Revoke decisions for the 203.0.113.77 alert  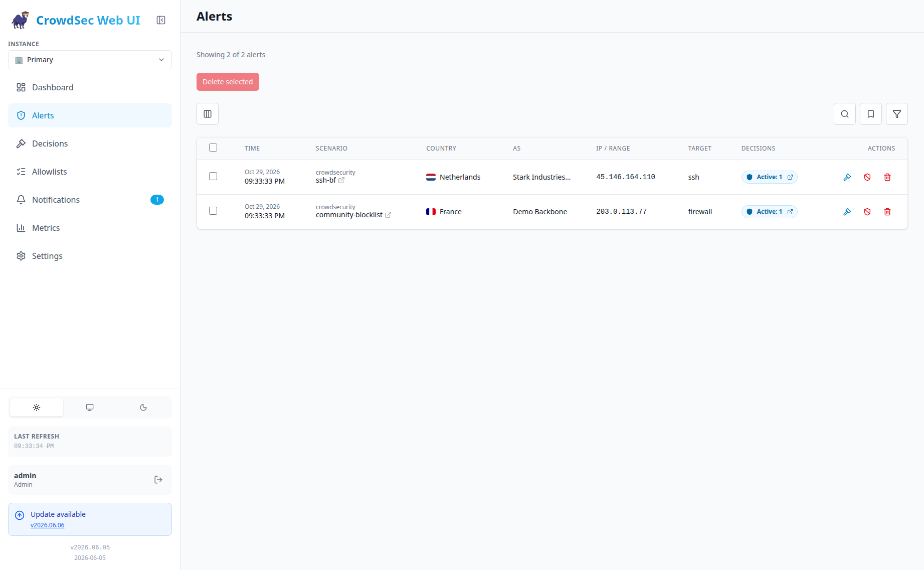point(867,212)
